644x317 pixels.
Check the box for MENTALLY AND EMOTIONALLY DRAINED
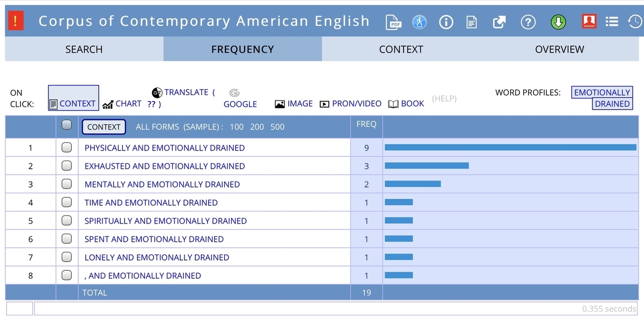tap(67, 184)
